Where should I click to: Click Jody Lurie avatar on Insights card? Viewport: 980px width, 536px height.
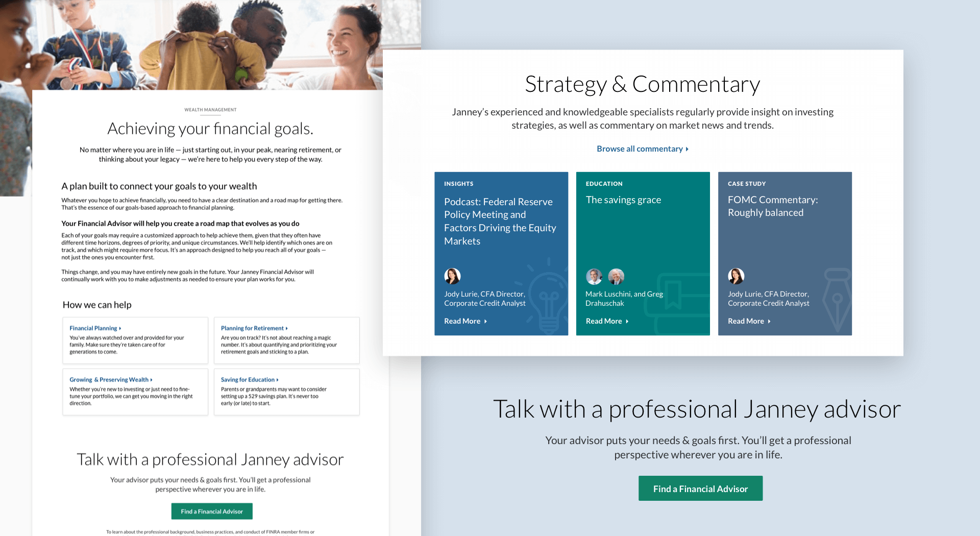click(x=452, y=276)
